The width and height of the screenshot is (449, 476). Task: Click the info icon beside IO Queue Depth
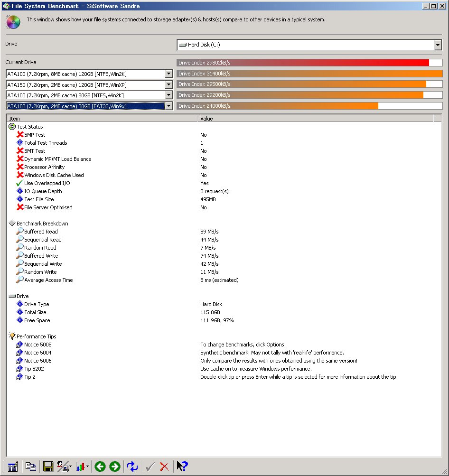(20, 191)
